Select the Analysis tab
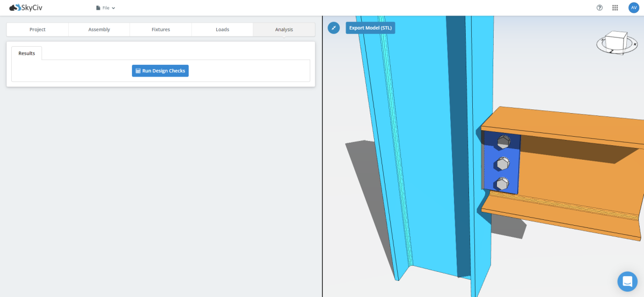The image size is (644, 297). (x=284, y=29)
